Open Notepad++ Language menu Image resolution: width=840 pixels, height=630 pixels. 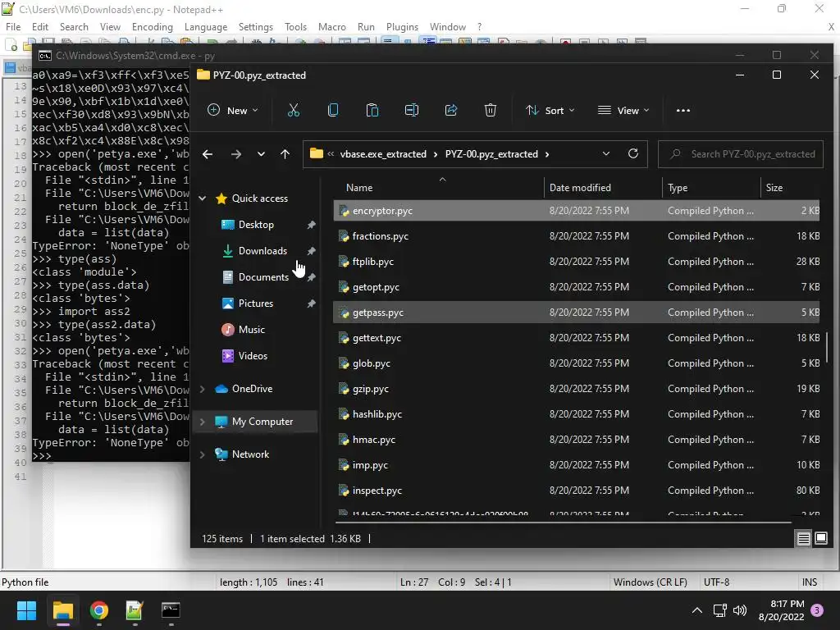[206, 27]
